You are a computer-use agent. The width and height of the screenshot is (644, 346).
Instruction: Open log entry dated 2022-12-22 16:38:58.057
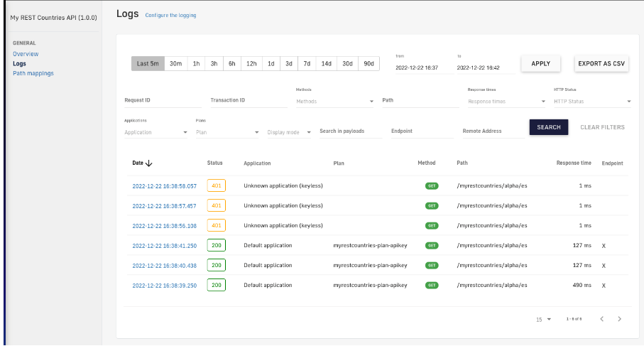coord(164,186)
